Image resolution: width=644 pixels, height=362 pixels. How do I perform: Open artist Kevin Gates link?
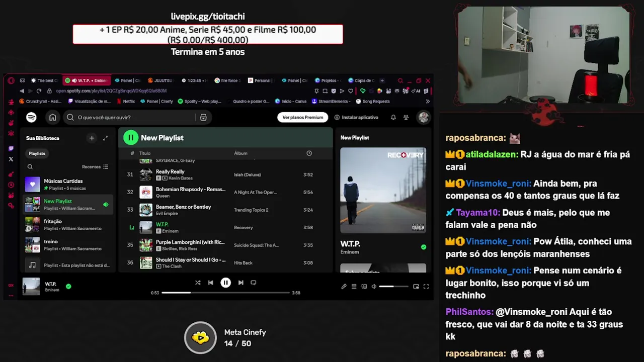(181, 178)
